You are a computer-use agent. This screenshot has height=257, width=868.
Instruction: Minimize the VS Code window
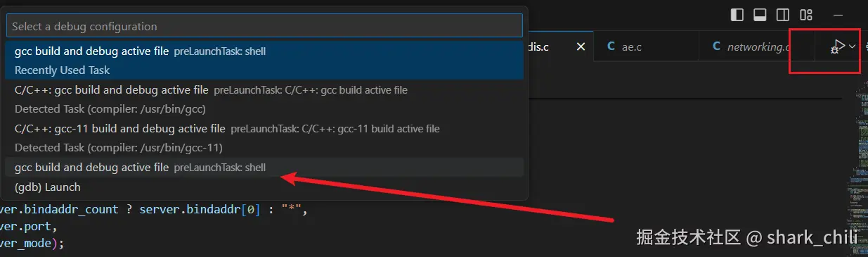(837, 15)
